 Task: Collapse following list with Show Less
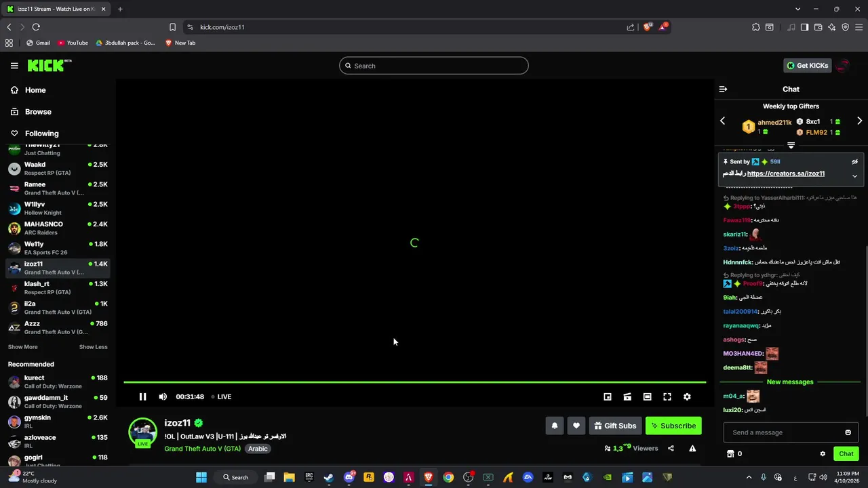(x=93, y=347)
